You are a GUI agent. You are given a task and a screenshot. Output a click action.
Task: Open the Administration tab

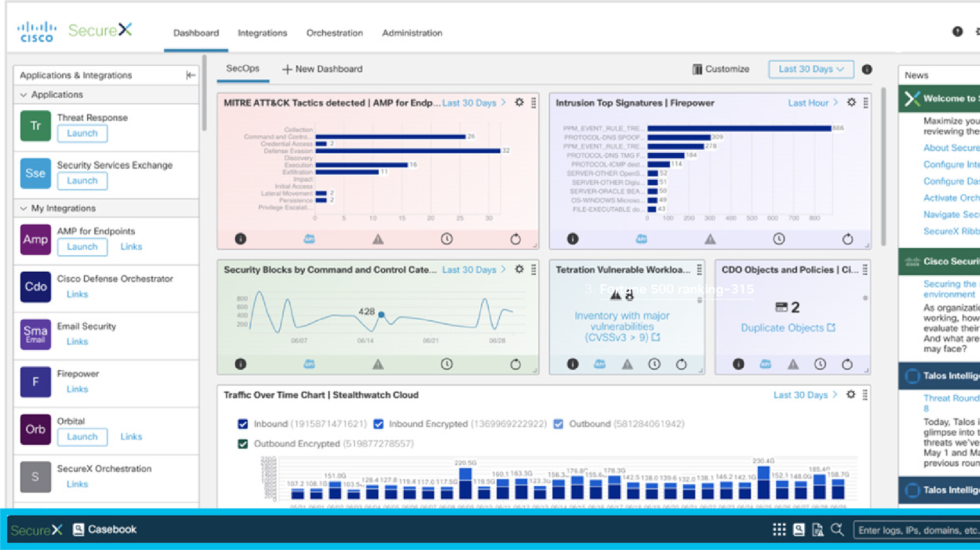click(412, 33)
